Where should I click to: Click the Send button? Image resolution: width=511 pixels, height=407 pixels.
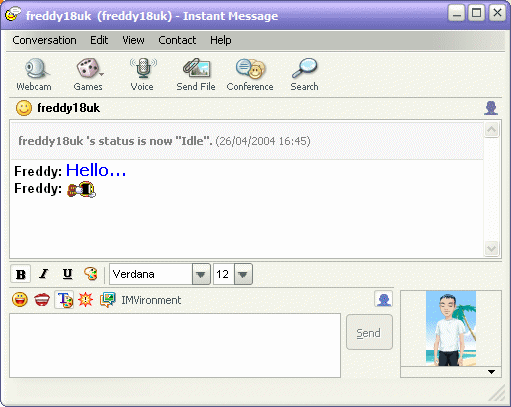click(x=369, y=332)
